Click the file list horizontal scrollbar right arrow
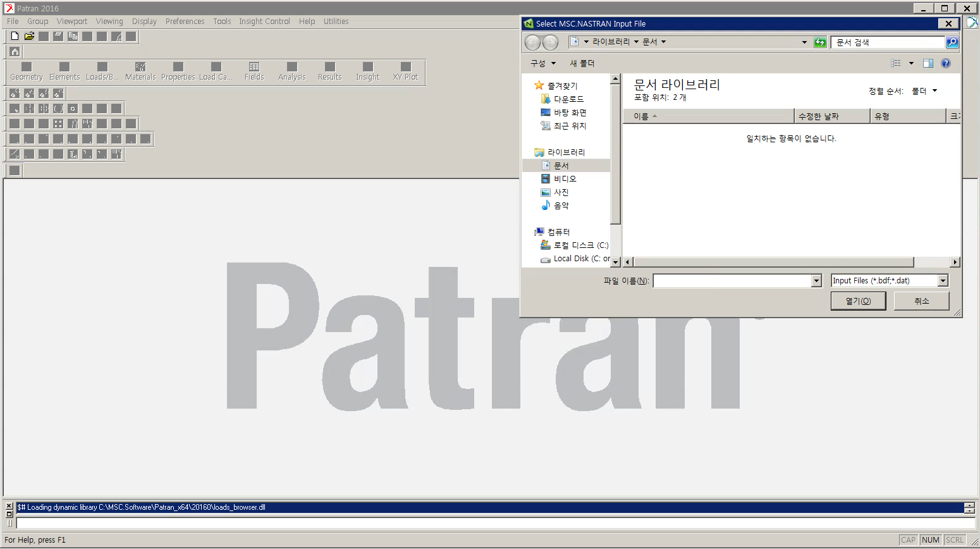This screenshot has height=549, width=980. 955,262
